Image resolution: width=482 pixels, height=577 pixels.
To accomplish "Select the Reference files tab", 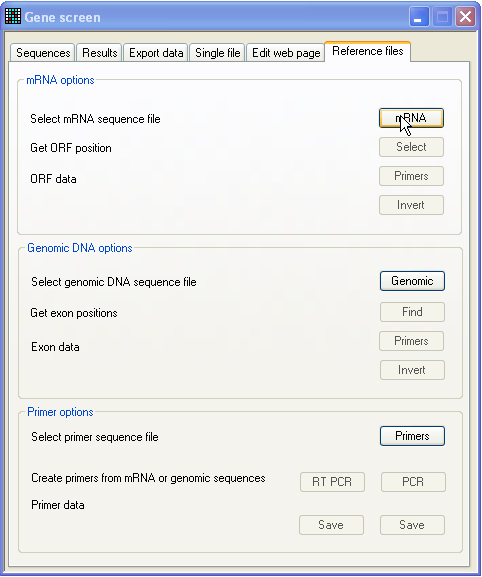I will (x=368, y=51).
